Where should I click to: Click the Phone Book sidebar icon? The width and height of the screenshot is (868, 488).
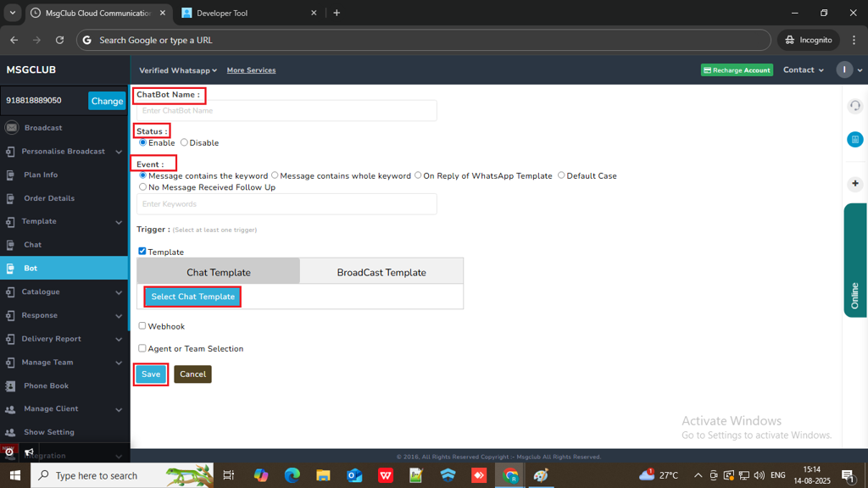(x=10, y=386)
